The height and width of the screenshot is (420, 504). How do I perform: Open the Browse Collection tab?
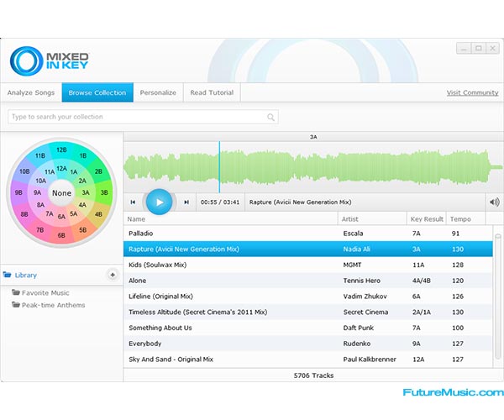(97, 92)
